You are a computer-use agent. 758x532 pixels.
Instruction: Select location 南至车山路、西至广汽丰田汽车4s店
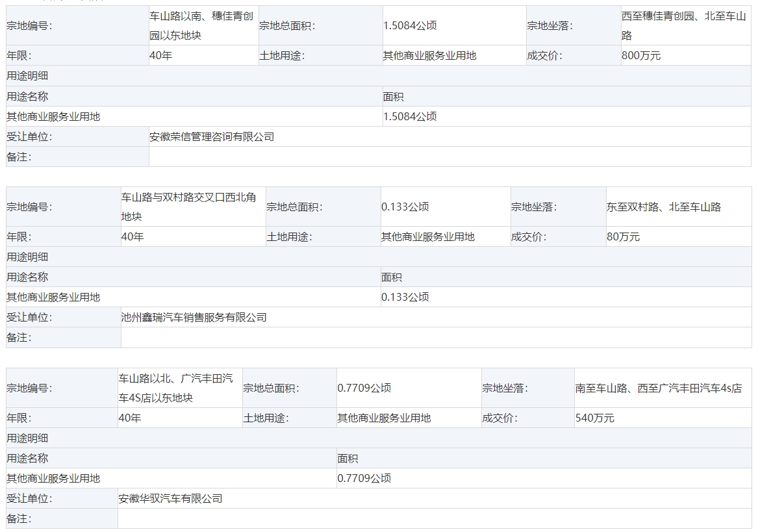[659, 388]
